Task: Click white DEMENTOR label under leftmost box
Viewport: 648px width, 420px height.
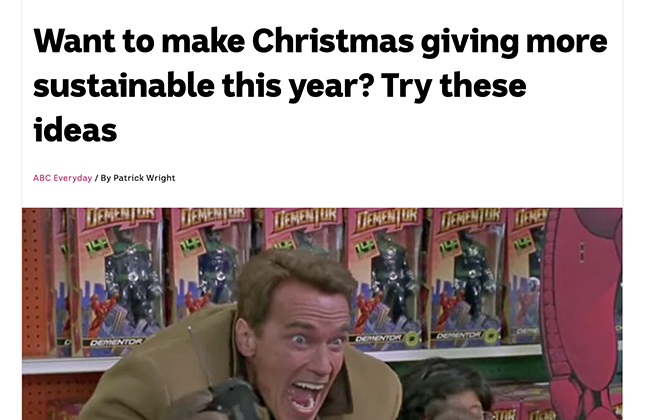Action: coord(116,342)
